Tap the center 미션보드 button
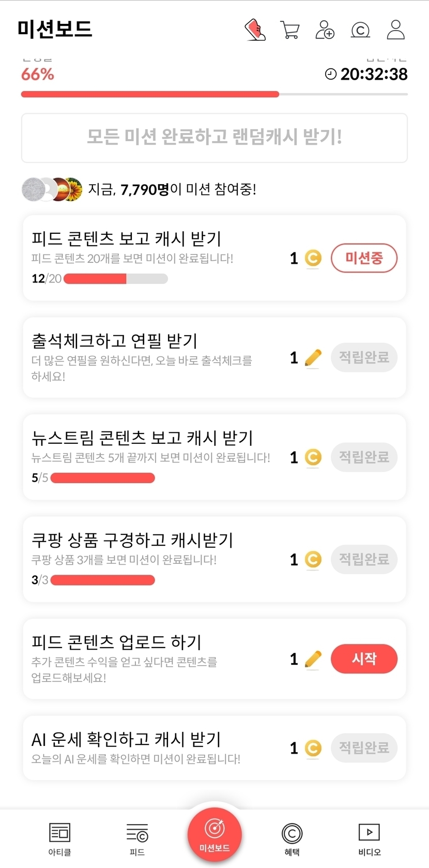This screenshot has width=429, height=868. click(x=214, y=834)
